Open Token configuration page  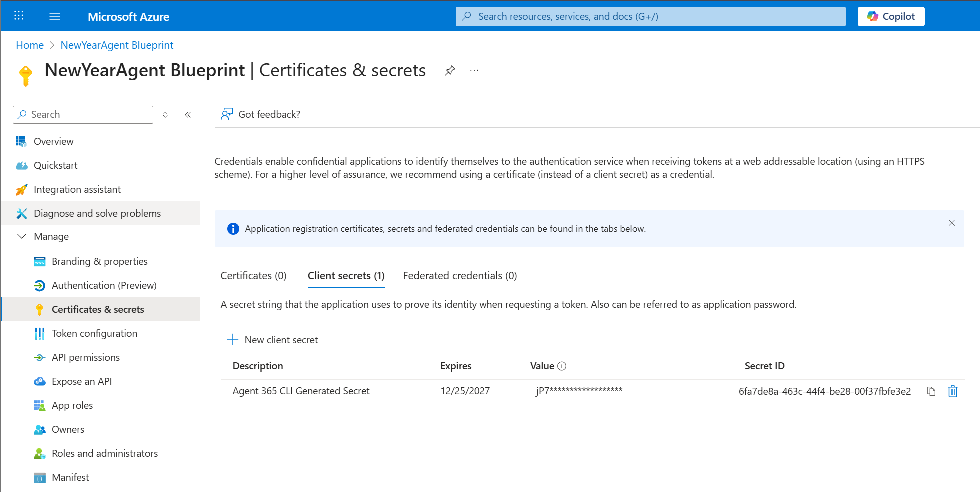(x=94, y=333)
